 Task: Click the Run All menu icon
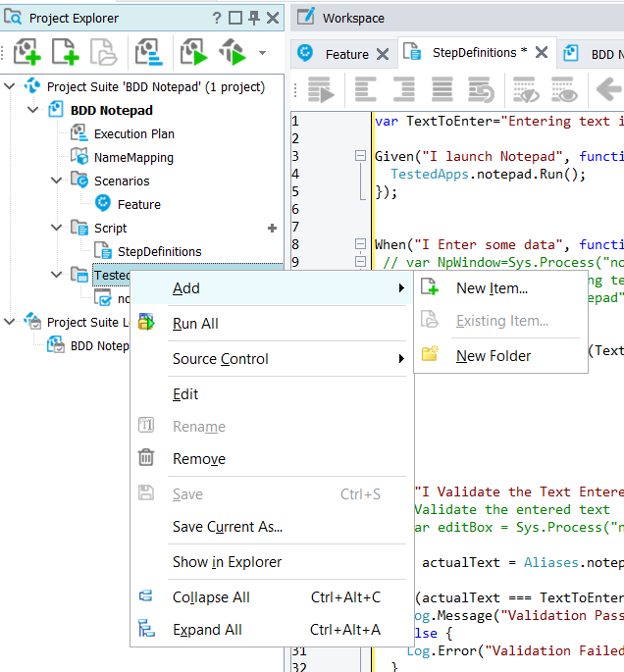point(146,322)
